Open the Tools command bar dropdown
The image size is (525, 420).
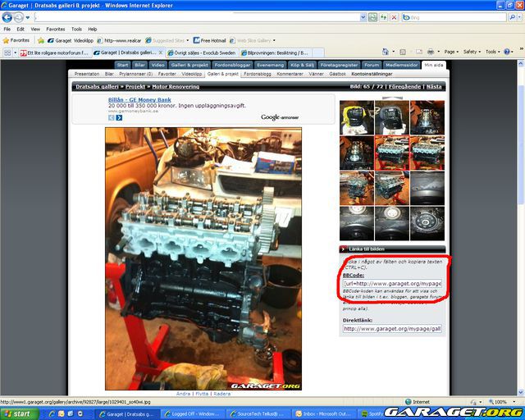coord(493,52)
